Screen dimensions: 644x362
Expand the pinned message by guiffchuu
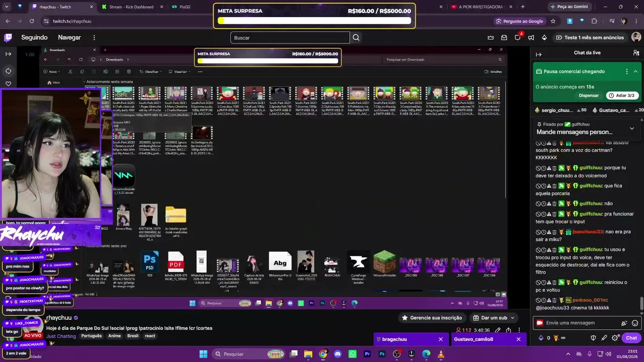[x=632, y=128]
